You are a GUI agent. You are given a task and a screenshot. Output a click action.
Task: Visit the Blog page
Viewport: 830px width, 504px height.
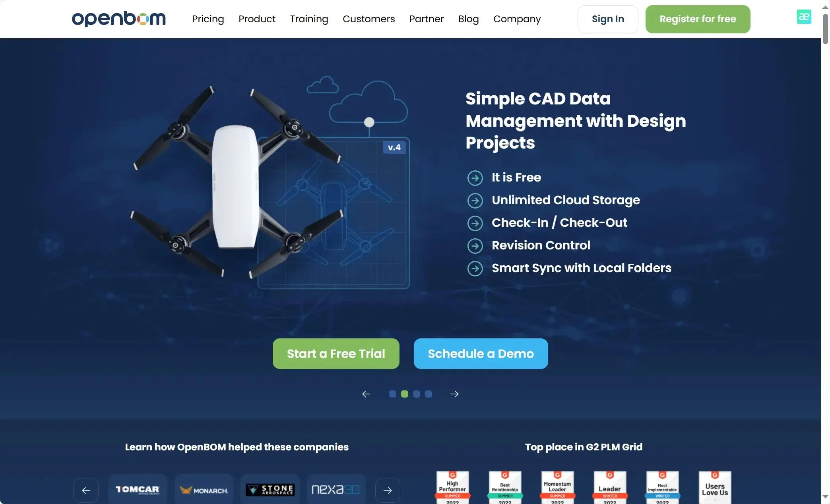coord(468,19)
